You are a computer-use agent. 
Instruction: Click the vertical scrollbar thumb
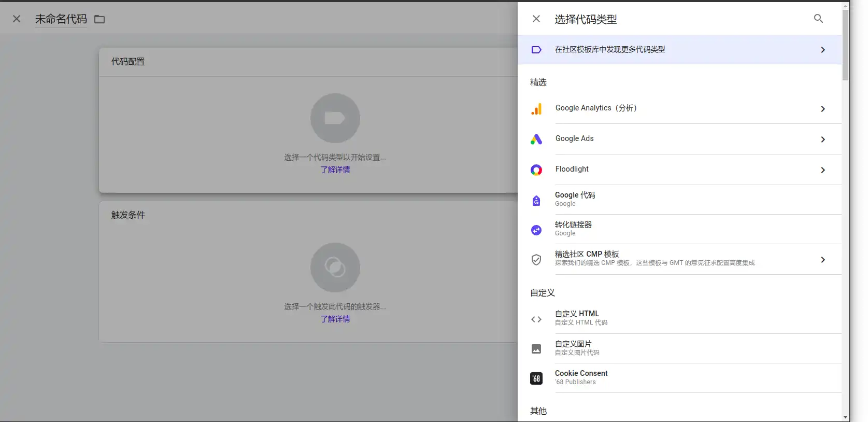click(x=846, y=46)
